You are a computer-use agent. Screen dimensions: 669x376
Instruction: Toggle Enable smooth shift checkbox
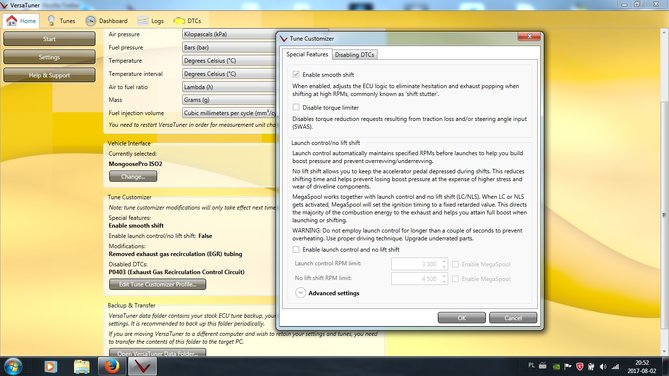[x=296, y=74]
